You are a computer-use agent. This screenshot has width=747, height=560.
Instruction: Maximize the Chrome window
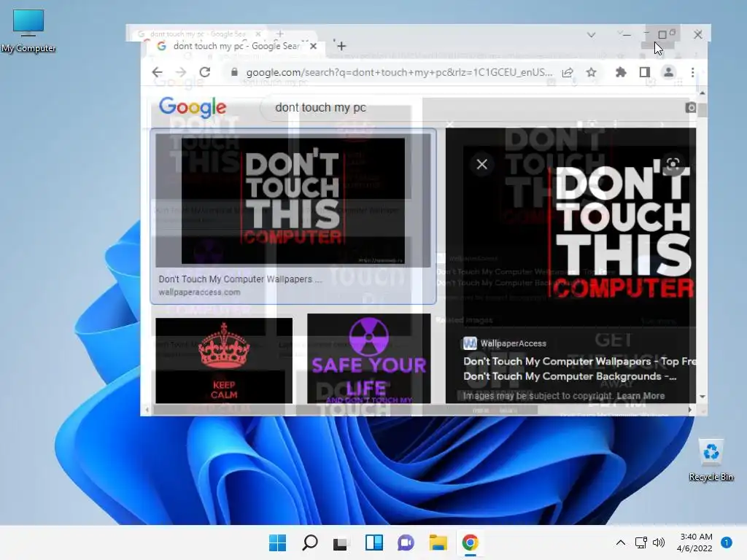click(x=662, y=35)
